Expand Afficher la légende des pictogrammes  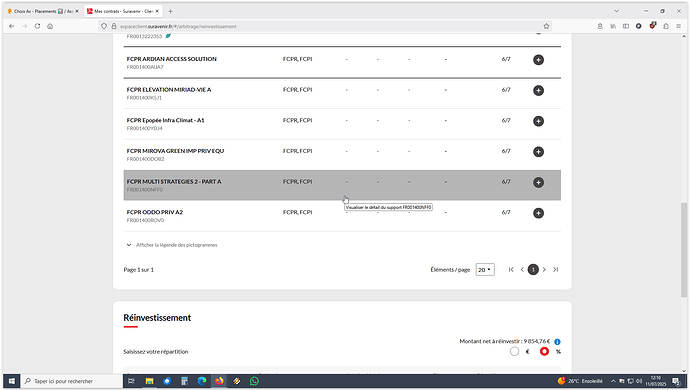pos(172,245)
